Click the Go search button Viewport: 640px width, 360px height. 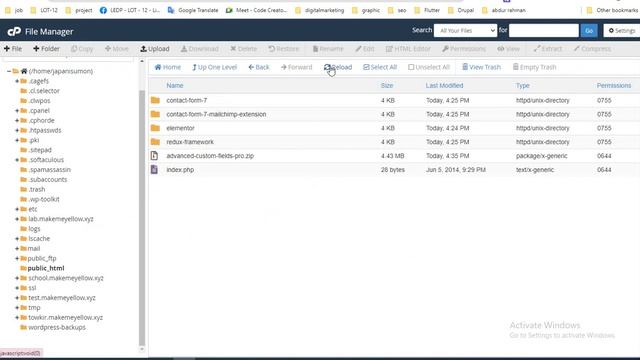589,31
